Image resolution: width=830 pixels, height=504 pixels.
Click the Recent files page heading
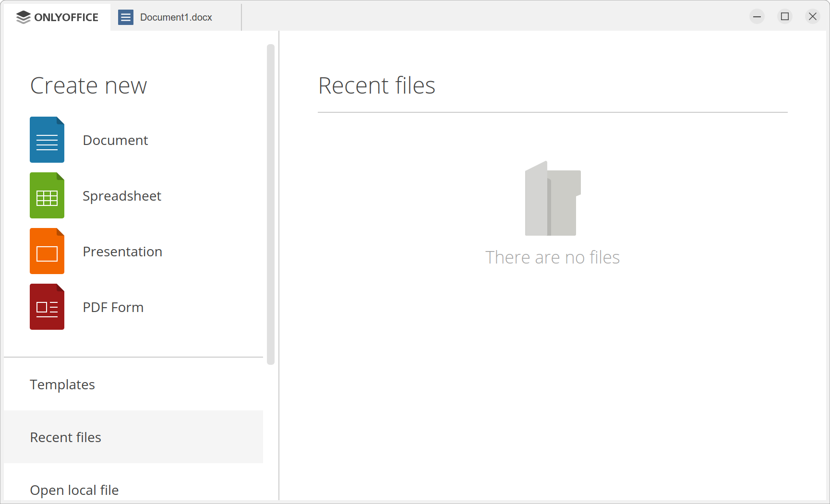point(377,85)
